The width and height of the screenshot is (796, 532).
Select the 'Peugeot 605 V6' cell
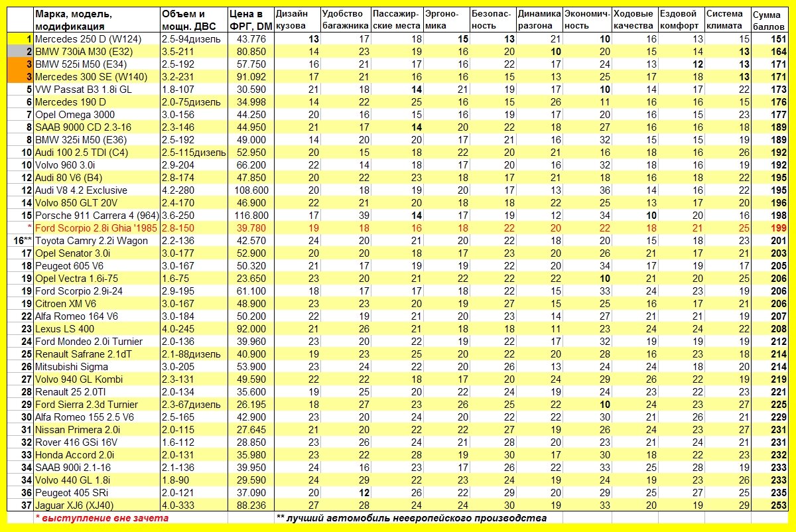click(96, 266)
